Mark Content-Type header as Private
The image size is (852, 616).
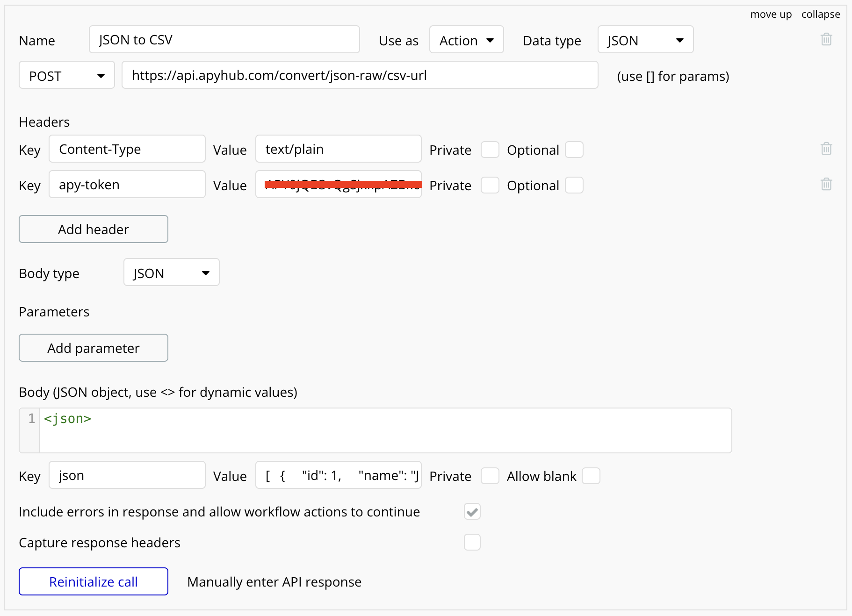point(490,150)
